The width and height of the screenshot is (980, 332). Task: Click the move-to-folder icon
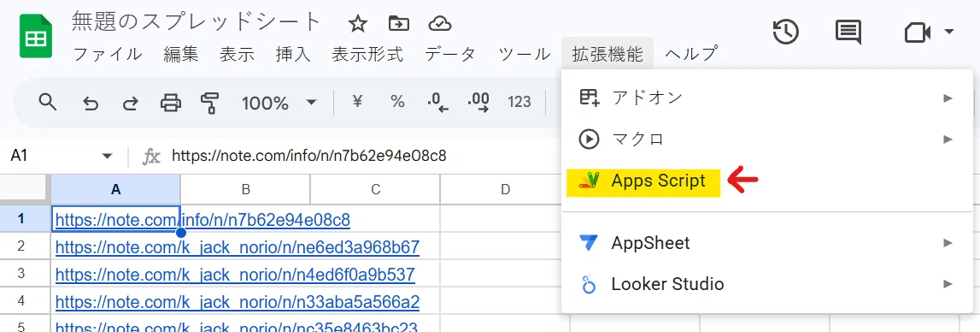(399, 24)
